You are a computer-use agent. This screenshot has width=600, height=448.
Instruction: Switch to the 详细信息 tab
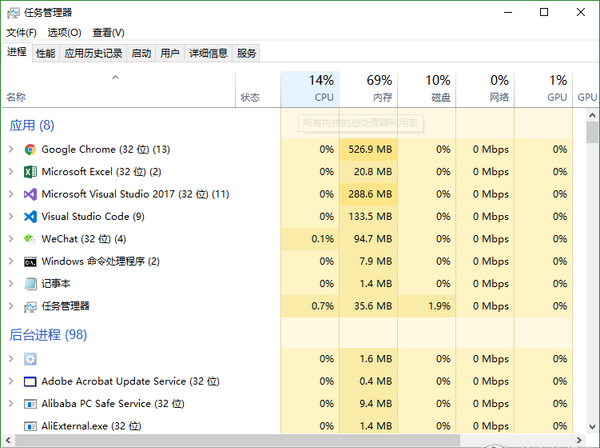pyautogui.click(x=208, y=53)
